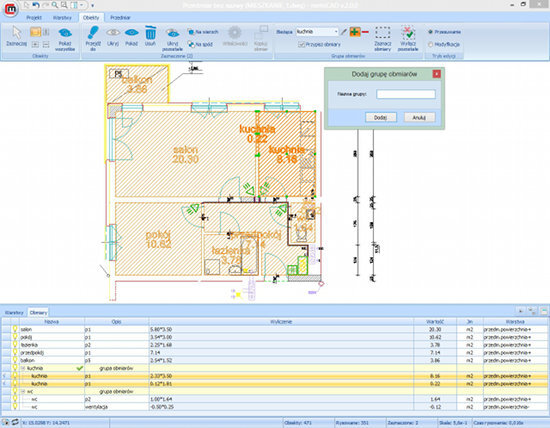Viewport: 550px width, 428px height.
Task: Open the Warstwy bottom panel tab
Action: (x=14, y=312)
